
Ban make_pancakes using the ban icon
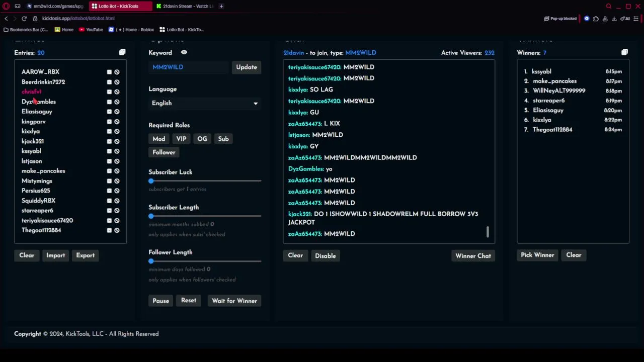[117, 171]
